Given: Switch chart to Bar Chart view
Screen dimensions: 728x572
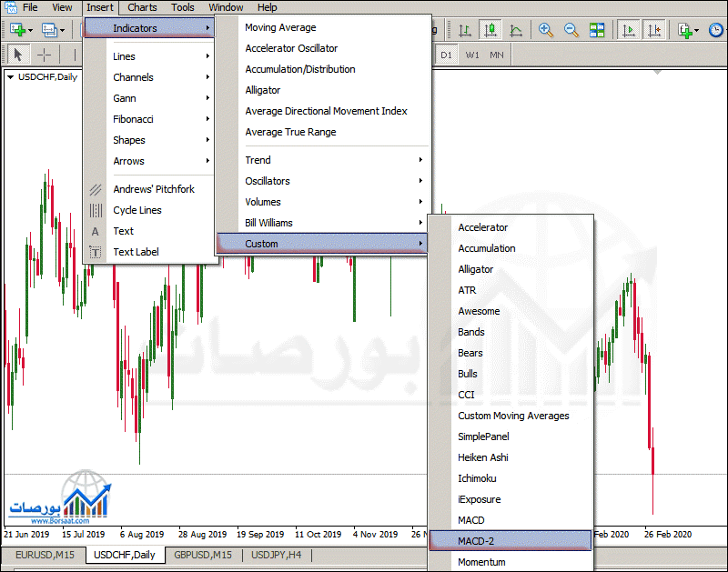Looking at the screenshot, I should [465, 30].
